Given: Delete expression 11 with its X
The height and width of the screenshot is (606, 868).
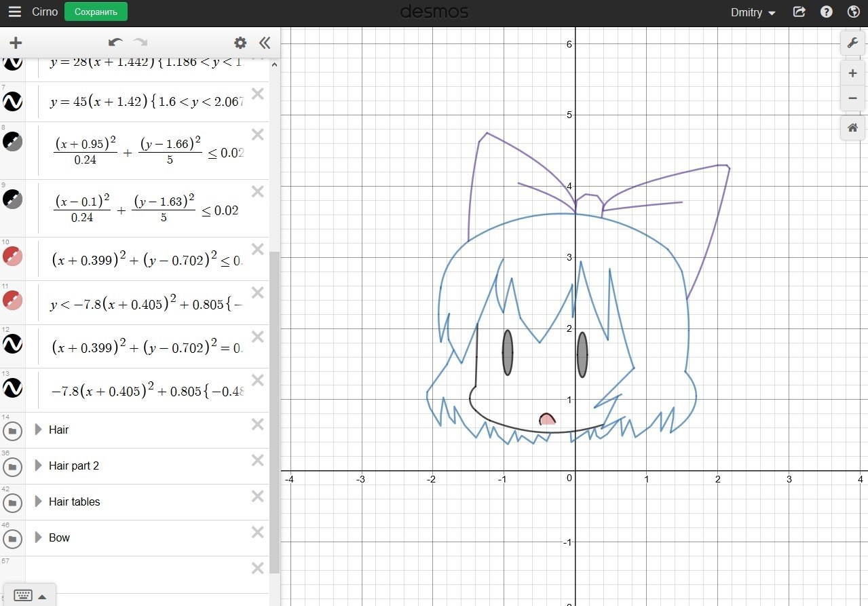Looking at the screenshot, I should (x=258, y=293).
